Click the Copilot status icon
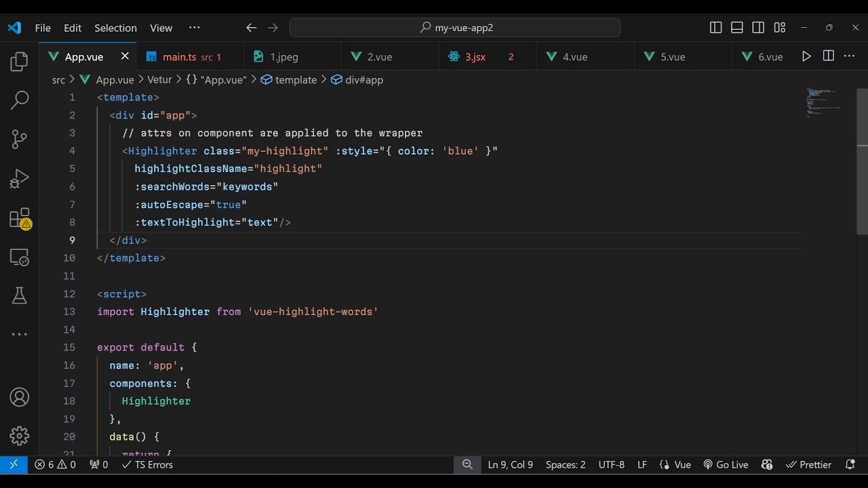Viewport: 868px width, 488px height. (x=767, y=464)
